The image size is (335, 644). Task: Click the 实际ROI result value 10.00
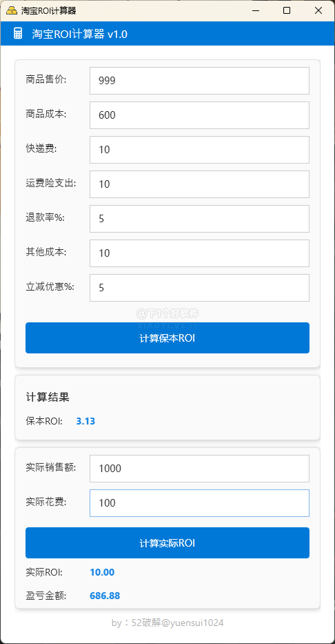(x=102, y=572)
